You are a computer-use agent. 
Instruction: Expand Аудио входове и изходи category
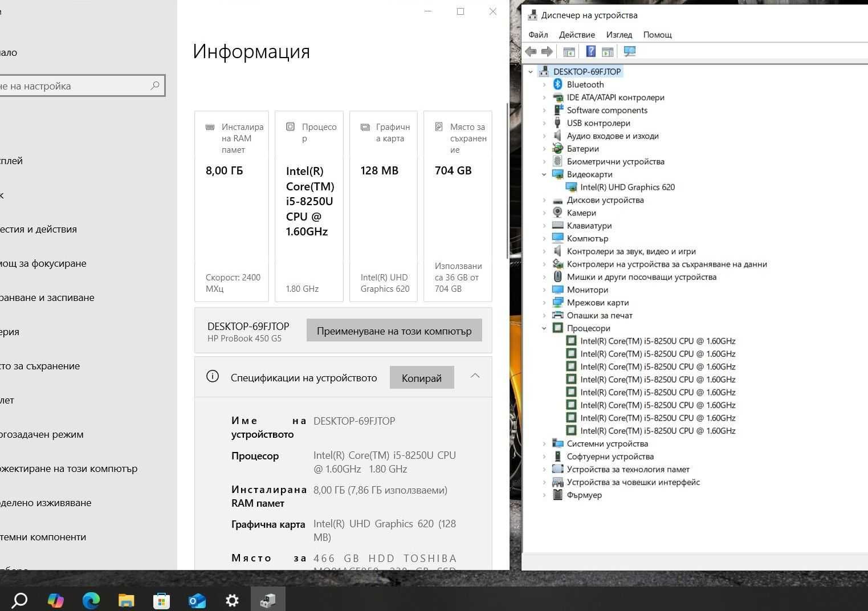click(544, 136)
